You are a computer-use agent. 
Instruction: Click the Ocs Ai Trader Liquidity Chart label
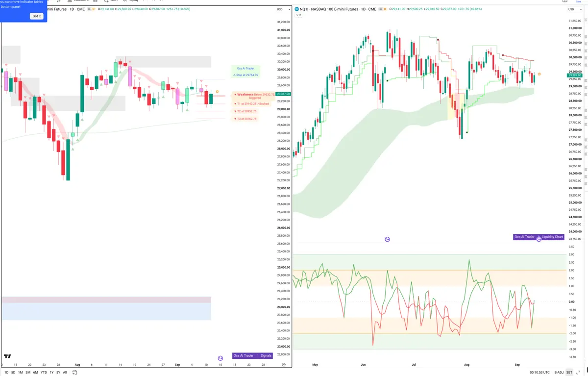(539, 237)
